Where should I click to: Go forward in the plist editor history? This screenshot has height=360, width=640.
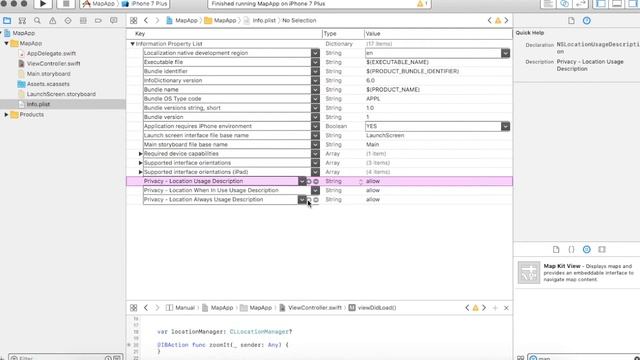click(157, 20)
